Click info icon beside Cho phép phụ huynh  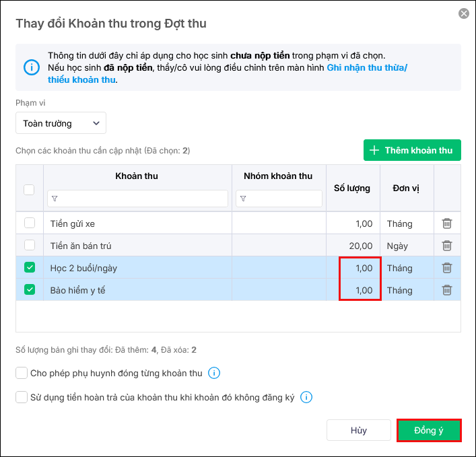pos(214,373)
